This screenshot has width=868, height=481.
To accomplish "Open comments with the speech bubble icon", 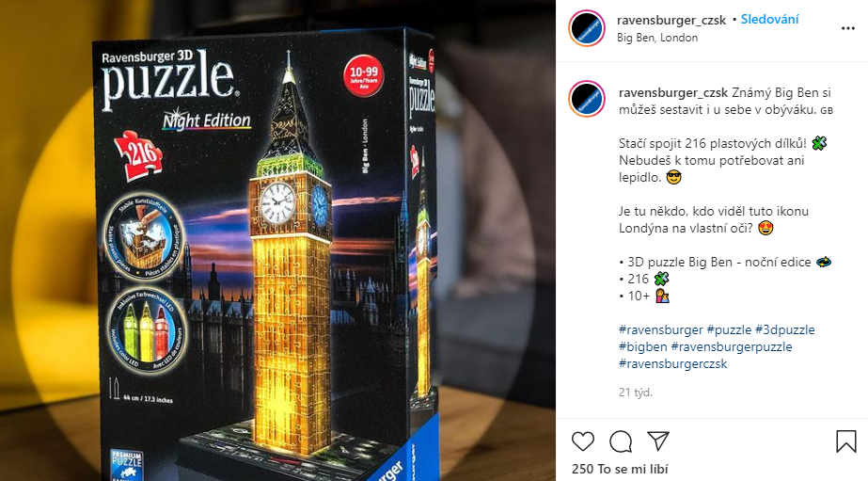I will click(x=621, y=441).
